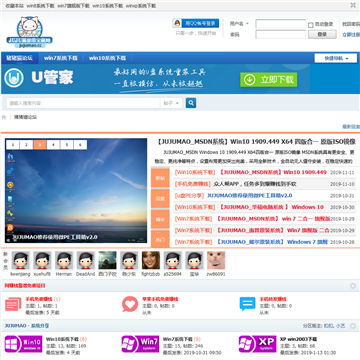360x360 pixels.
Task: Click the green download now button
Action: pyautogui.click(x=269, y=80)
